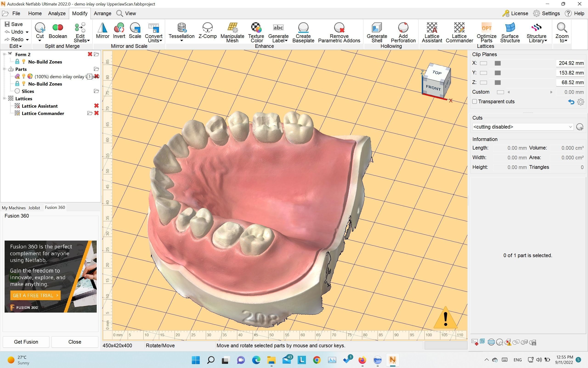Open the My Machines tab
Screen dimensions: 588x368
[14, 208]
